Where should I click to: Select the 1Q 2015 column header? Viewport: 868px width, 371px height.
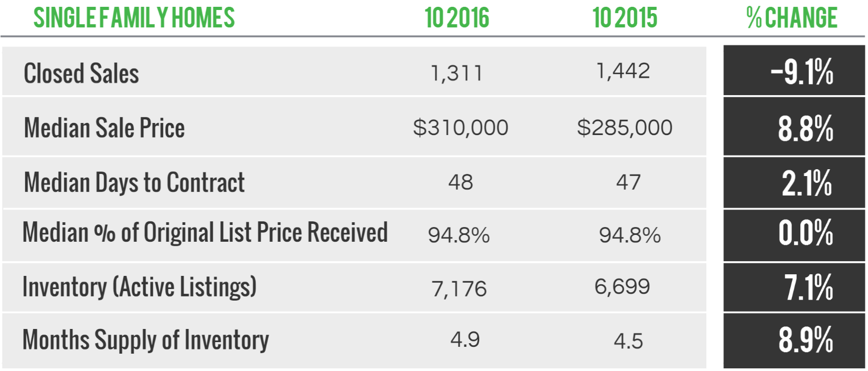tap(624, 17)
